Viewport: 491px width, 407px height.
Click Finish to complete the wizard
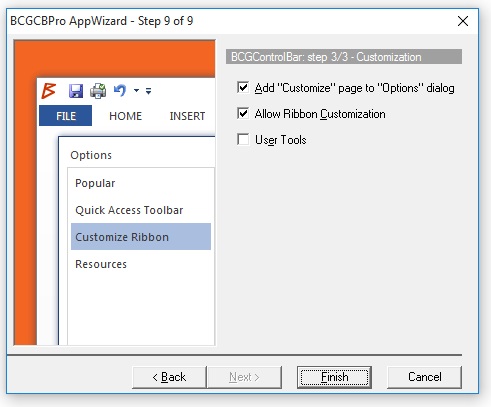pyautogui.click(x=334, y=377)
